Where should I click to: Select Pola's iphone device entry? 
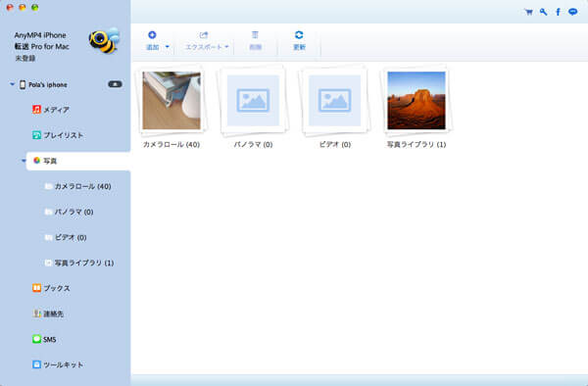tap(48, 84)
